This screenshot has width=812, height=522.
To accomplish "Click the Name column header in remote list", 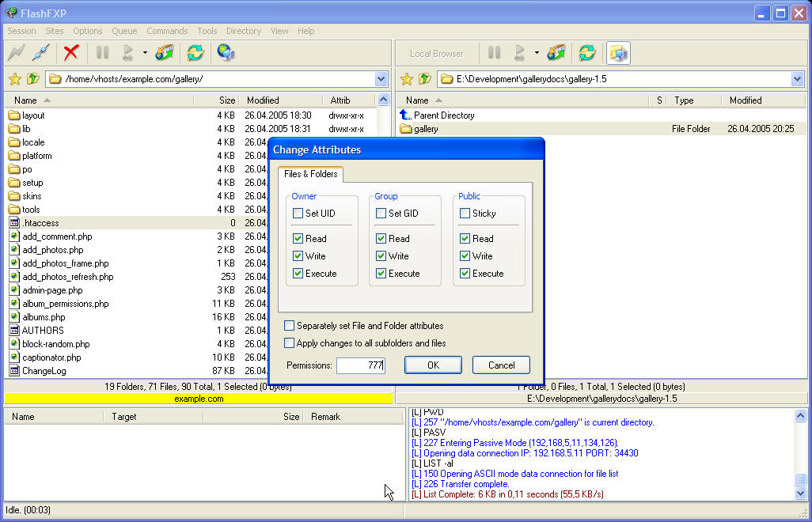I will tap(100, 100).
